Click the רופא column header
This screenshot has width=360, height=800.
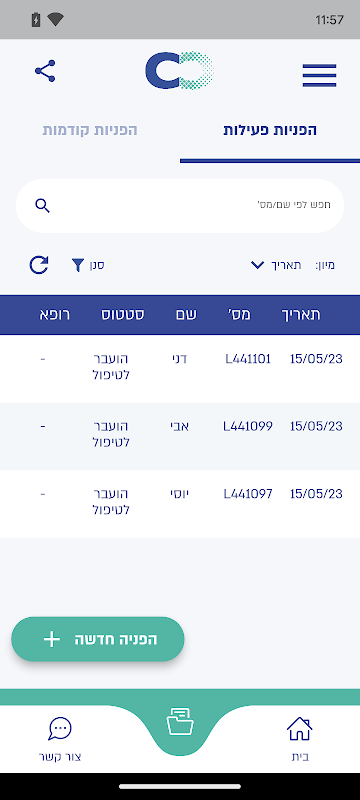tap(55, 314)
